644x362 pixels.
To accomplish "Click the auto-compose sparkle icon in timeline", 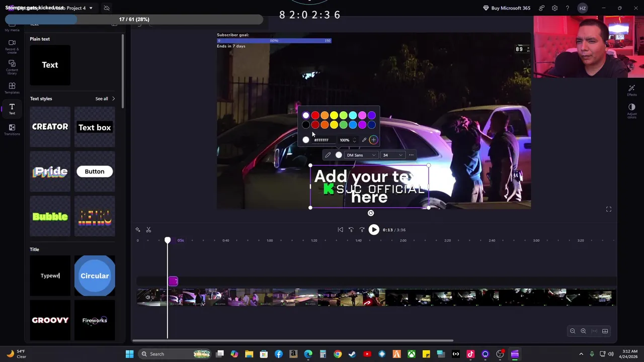I will tap(138, 230).
